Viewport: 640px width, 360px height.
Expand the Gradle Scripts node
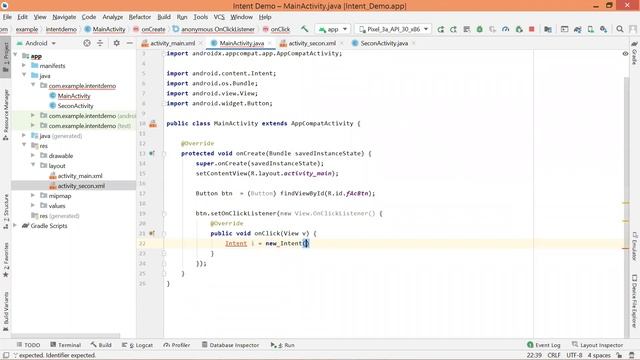pyautogui.click(x=15, y=225)
